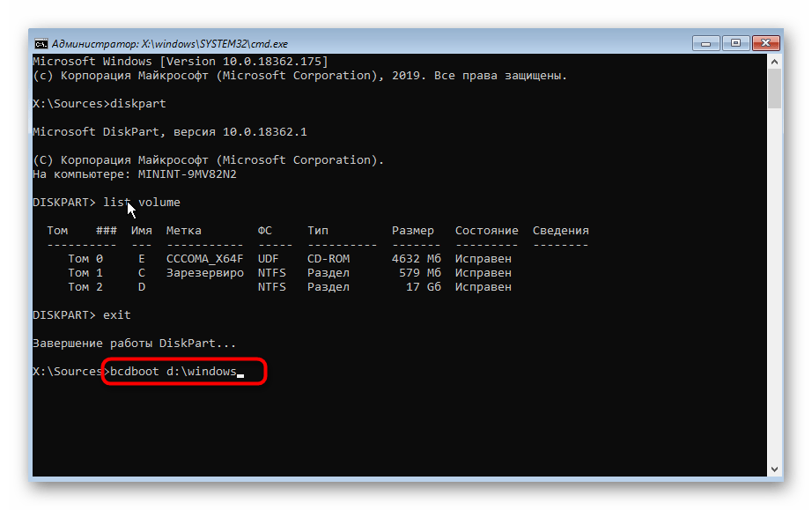
Task: Click the 'Состояние' column header
Action: click(x=486, y=231)
